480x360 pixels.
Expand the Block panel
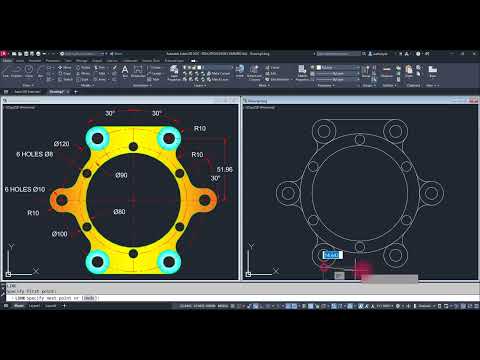tap(264, 86)
